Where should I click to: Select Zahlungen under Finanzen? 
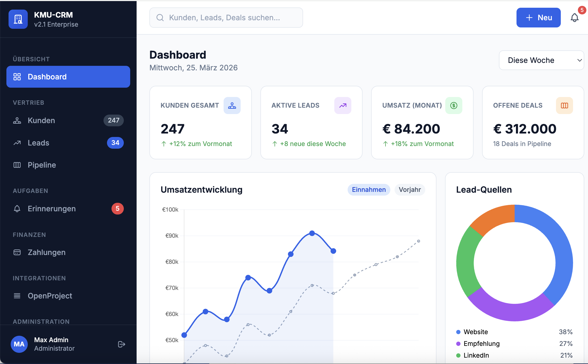[46, 252]
